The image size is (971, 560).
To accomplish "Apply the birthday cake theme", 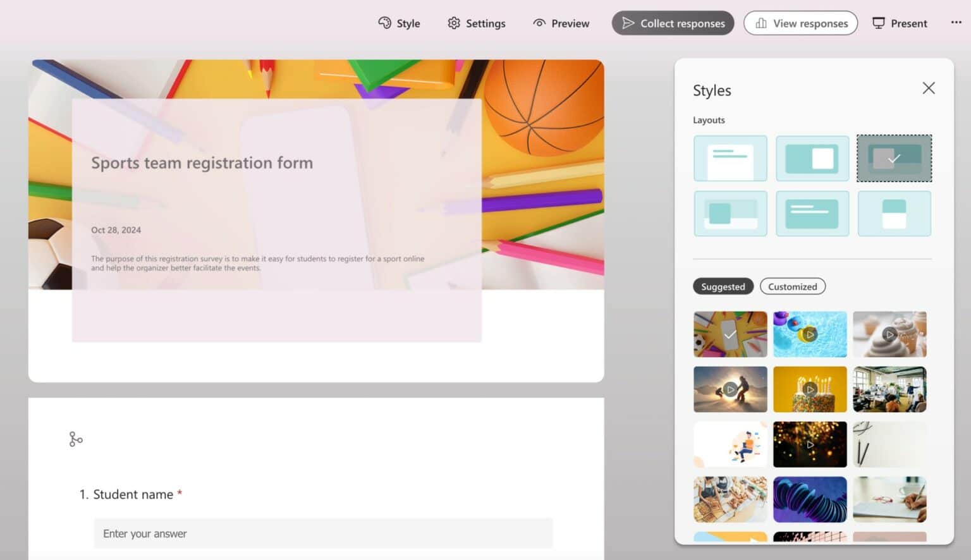I will pyautogui.click(x=810, y=389).
